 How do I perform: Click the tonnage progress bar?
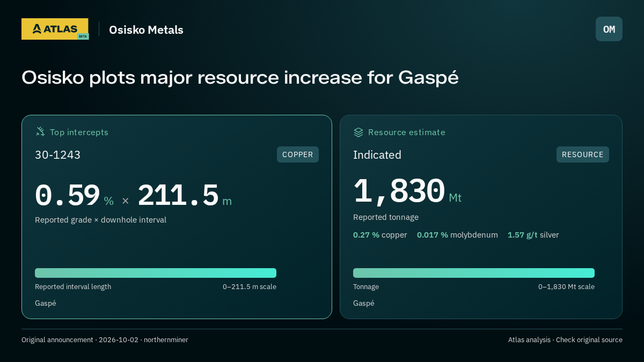coord(474,273)
